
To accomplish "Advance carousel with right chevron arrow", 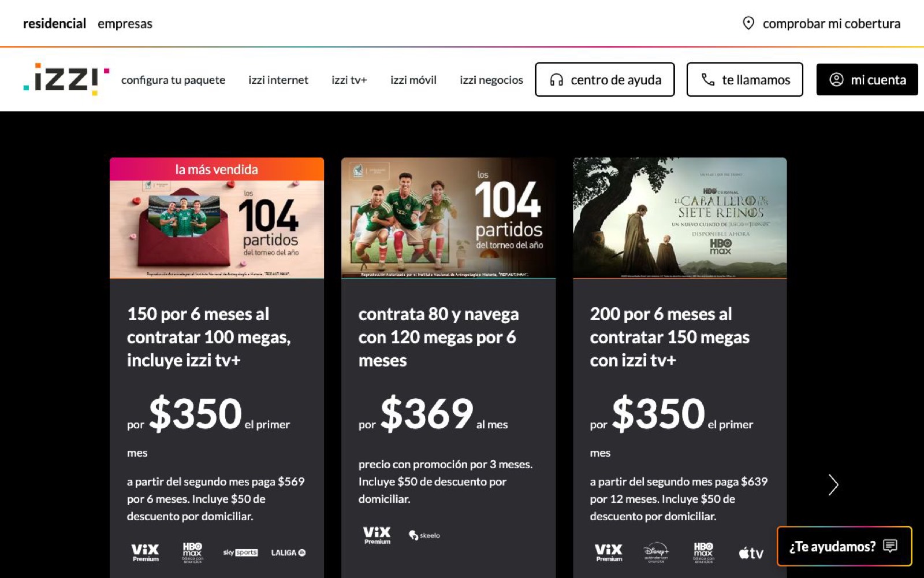I will [x=833, y=485].
